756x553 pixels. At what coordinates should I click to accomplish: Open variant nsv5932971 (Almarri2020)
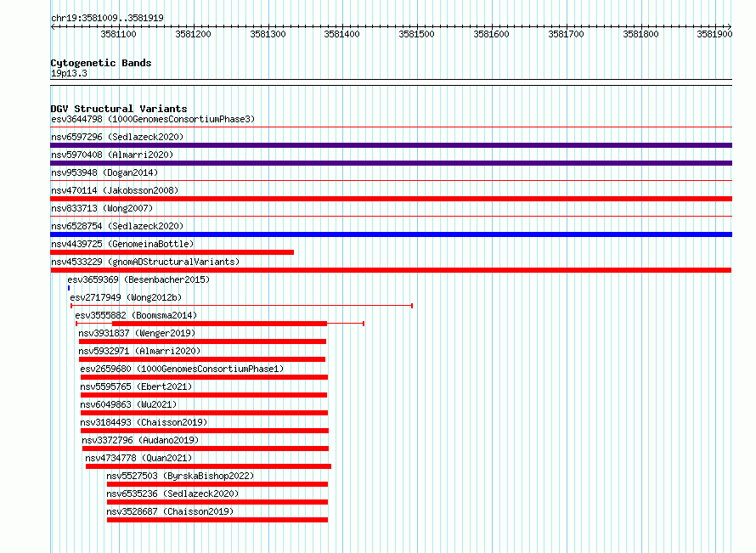pos(139,351)
